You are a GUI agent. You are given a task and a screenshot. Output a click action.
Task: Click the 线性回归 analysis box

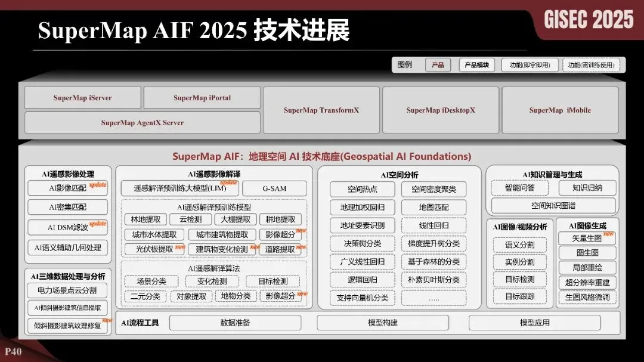434,225
